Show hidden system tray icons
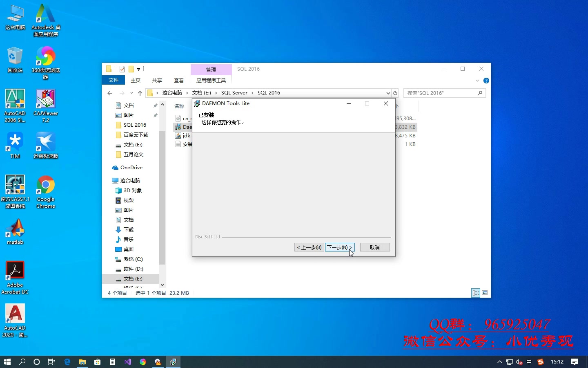Image resolution: width=588 pixels, height=368 pixels. [x=499, y=362]
